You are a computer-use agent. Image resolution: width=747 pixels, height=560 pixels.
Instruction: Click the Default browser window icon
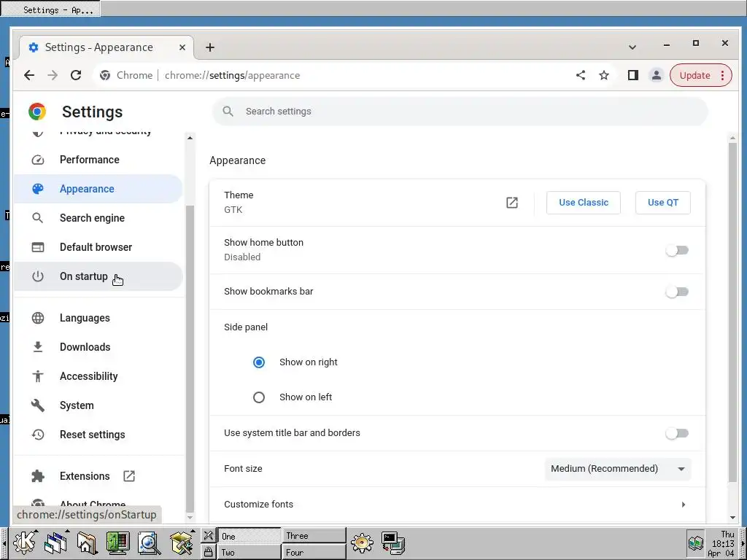[38, 247]
